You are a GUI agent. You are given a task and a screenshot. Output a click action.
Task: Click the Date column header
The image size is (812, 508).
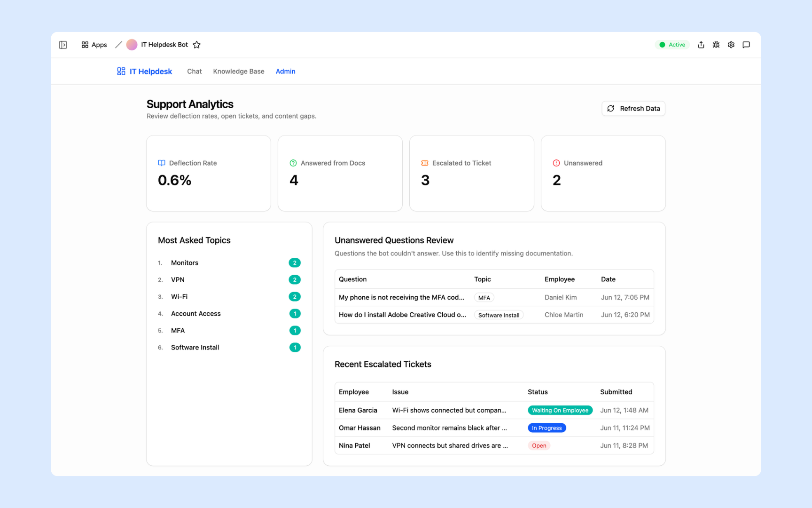[x=608, y=279]
